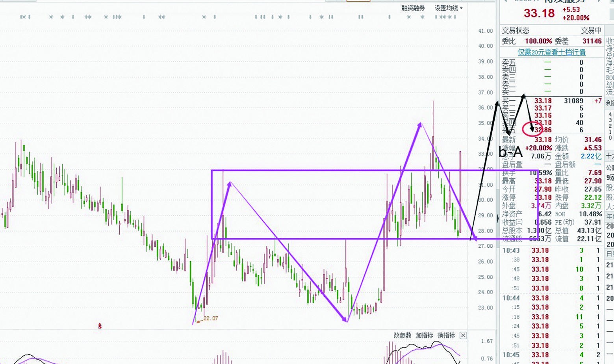Screen dimensions: 614x364
Task: Click the 41.00 label on the price axis
Action: [485, 31]
